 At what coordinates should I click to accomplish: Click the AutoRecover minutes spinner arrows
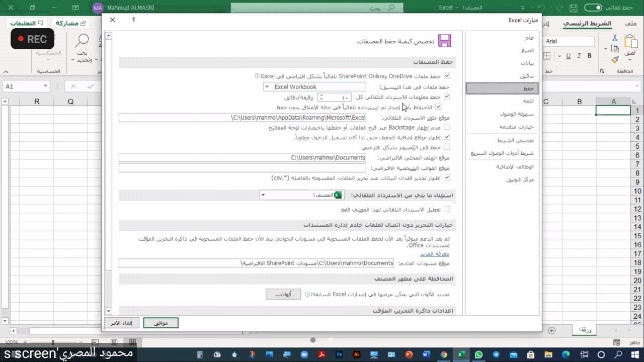[x=322, y=97]
